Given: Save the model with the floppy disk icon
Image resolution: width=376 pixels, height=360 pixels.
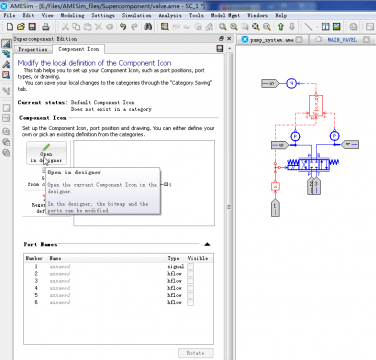Looking at the screenshot, I should click(32, 27).
